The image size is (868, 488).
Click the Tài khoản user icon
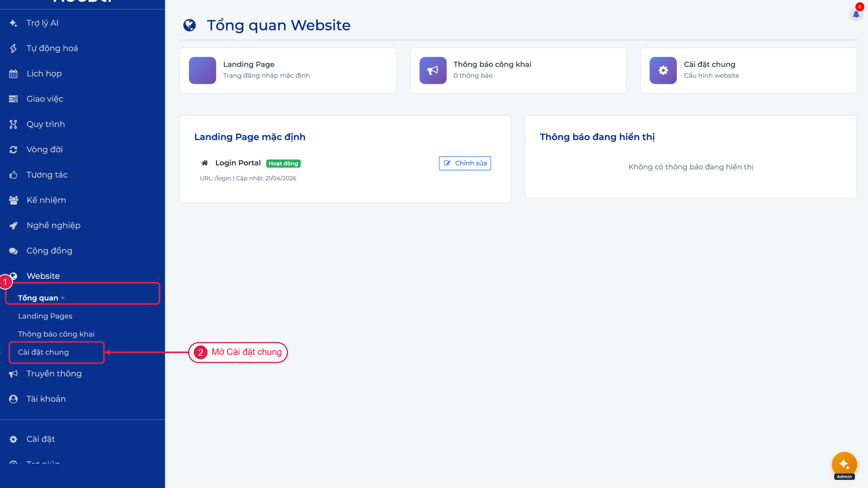click(14, 399)
